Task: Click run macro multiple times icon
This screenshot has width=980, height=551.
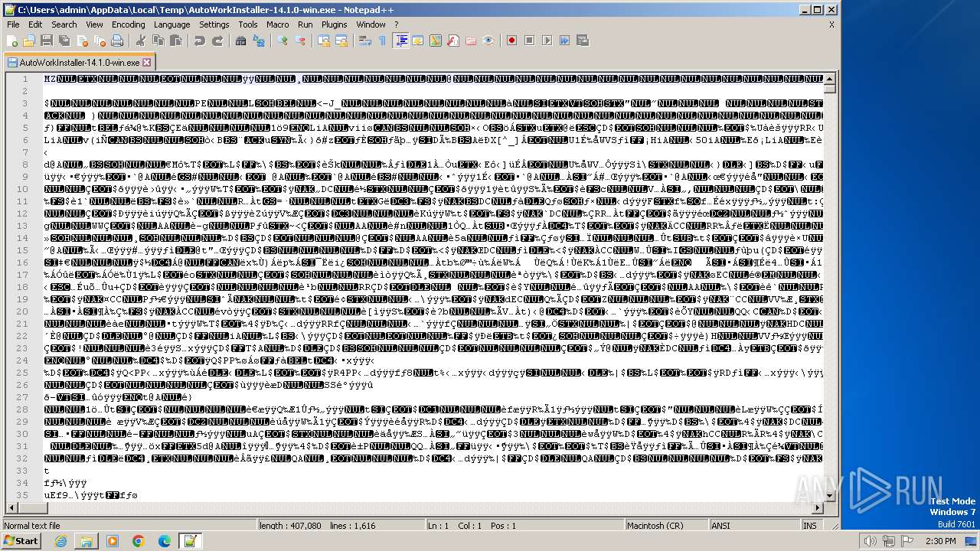Action: tap(564, 41)
